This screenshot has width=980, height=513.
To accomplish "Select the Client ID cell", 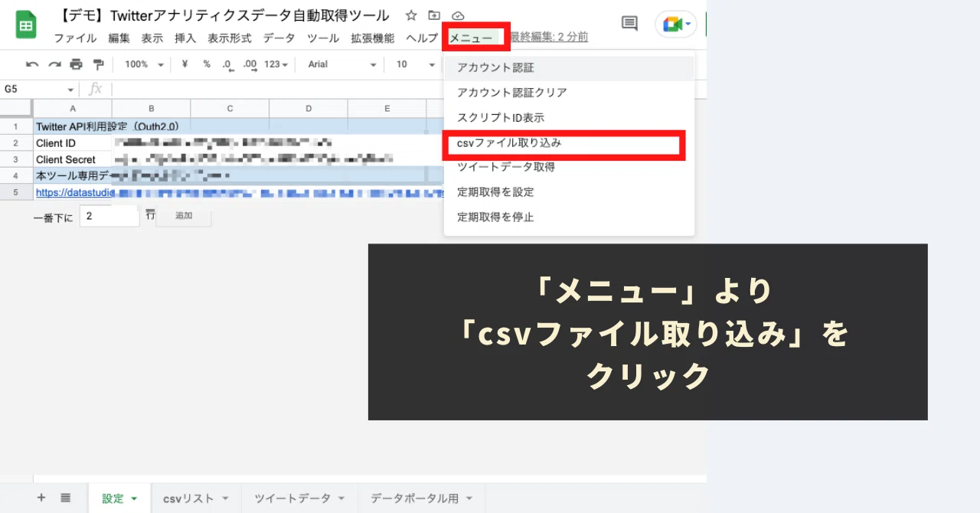I will click(x=73, y=143).
